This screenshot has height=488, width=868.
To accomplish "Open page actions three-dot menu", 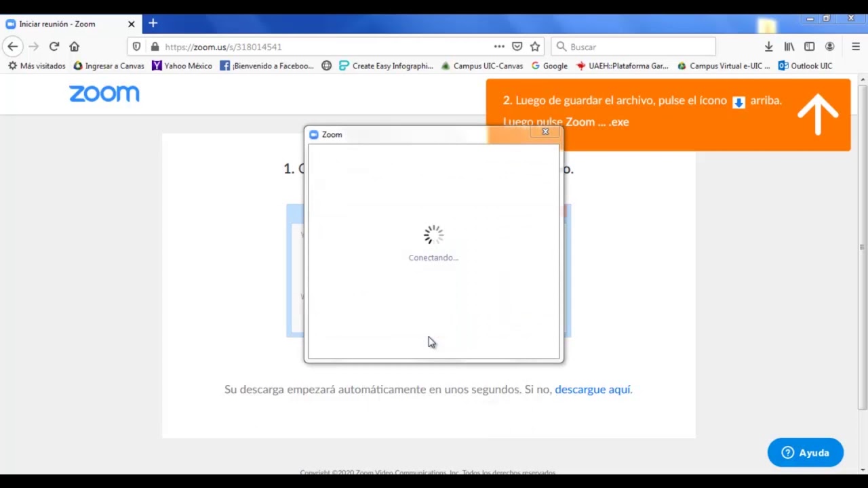I will (499, 47).
